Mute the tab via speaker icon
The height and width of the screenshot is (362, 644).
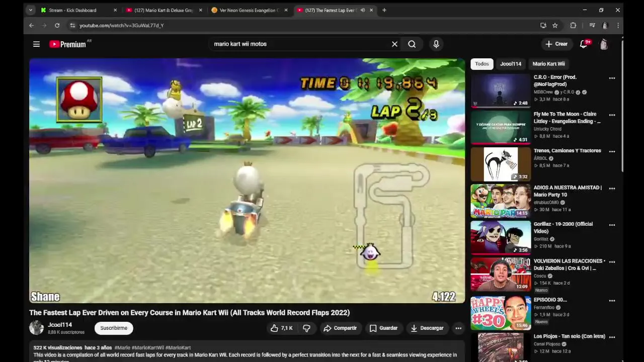[x=363, y=10]
